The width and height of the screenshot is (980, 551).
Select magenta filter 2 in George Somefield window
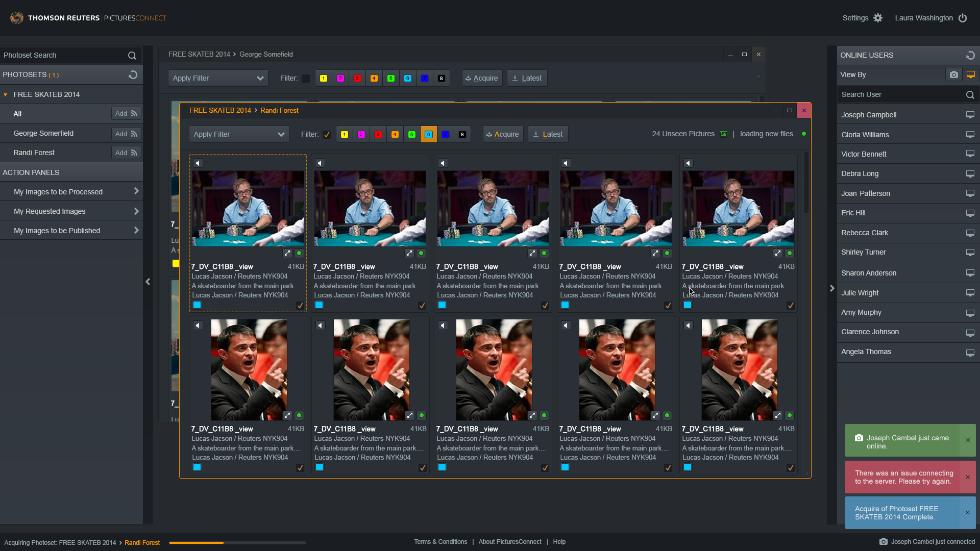(340, 79)
